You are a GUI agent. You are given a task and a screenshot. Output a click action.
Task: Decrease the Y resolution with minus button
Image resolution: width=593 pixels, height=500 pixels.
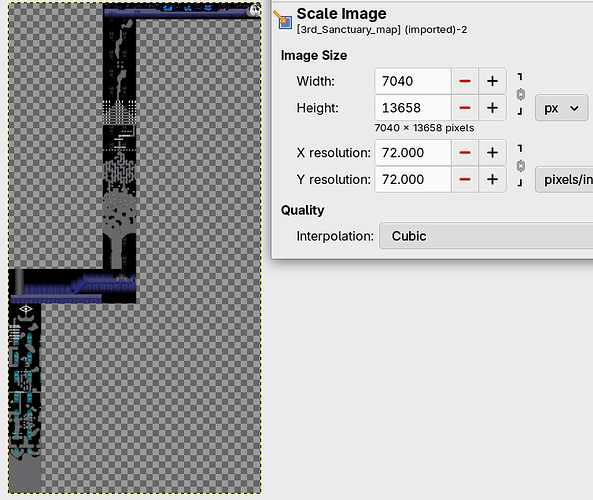tap(465, 179)
